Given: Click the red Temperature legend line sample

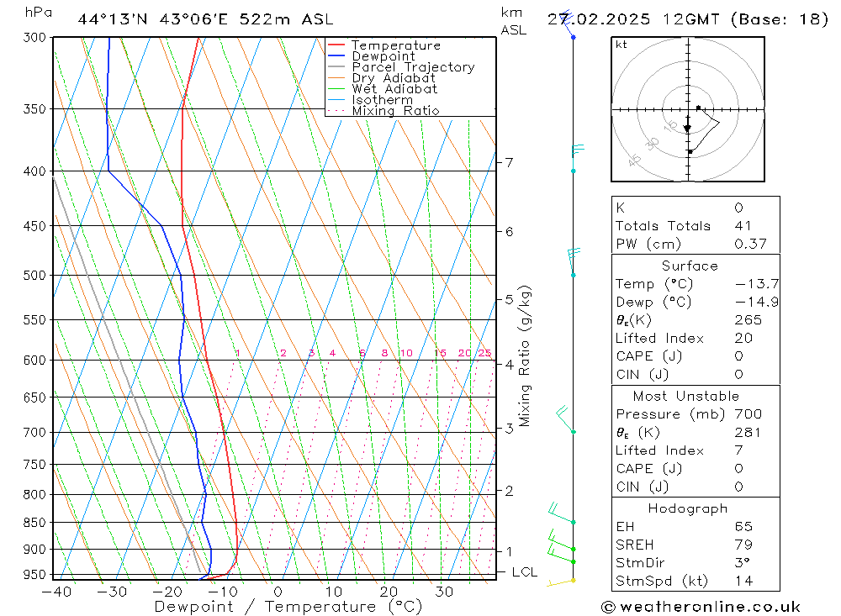Looking at the screenshot, I should pos(336,45).
